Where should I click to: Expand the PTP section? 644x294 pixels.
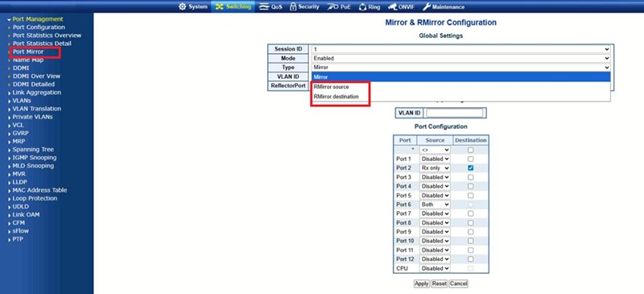18,239
